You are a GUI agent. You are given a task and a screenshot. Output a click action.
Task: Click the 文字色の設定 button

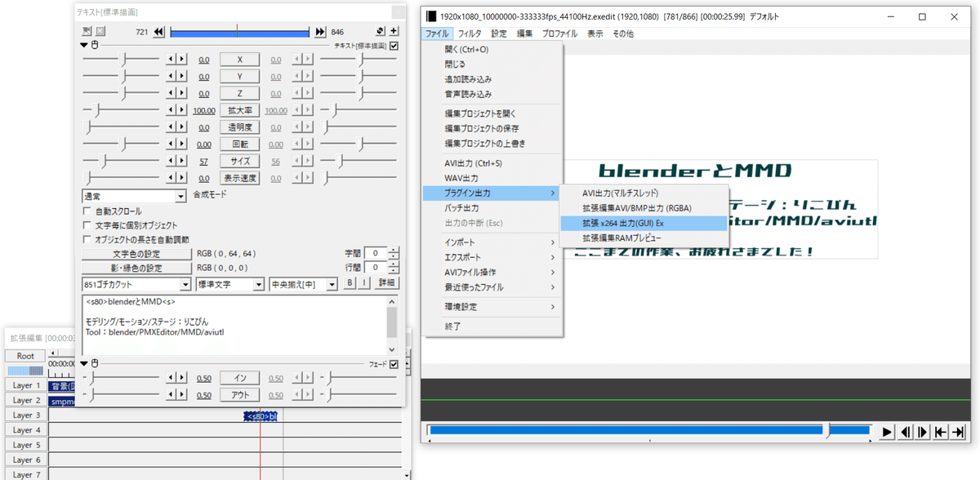pyautogui.click(x=136, y=254)
